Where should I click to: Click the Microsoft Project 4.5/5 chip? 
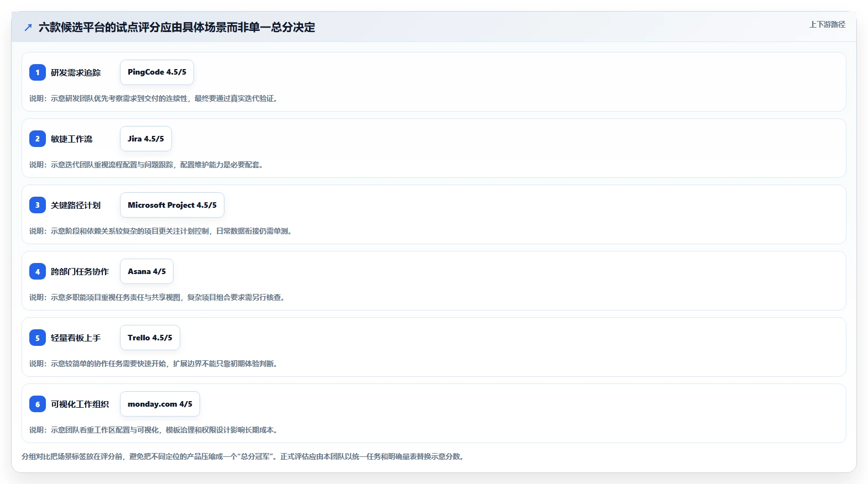coord(172,205)
